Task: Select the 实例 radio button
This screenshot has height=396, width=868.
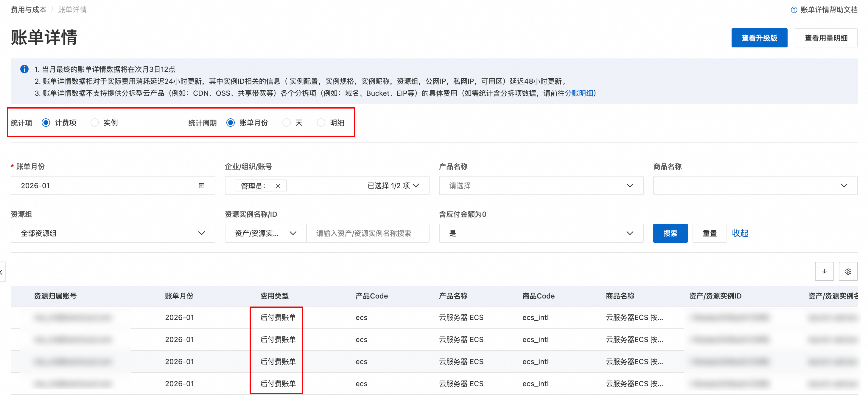Action: click(95, 123)
